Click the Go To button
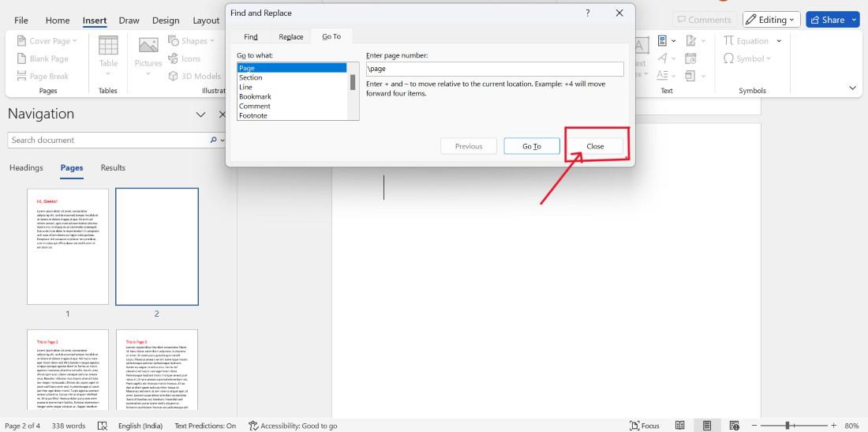 click(531, 146)
